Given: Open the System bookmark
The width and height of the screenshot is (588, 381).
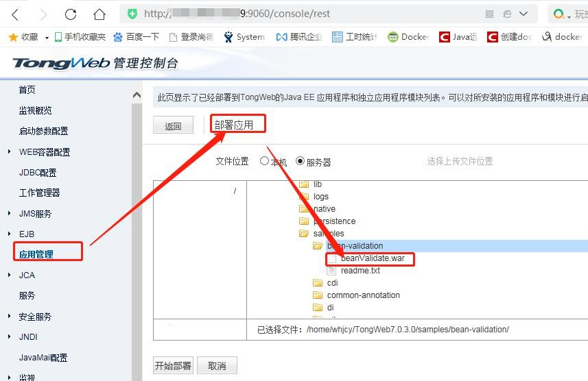Looking at the screenshot, I should [x=244, y=37].
